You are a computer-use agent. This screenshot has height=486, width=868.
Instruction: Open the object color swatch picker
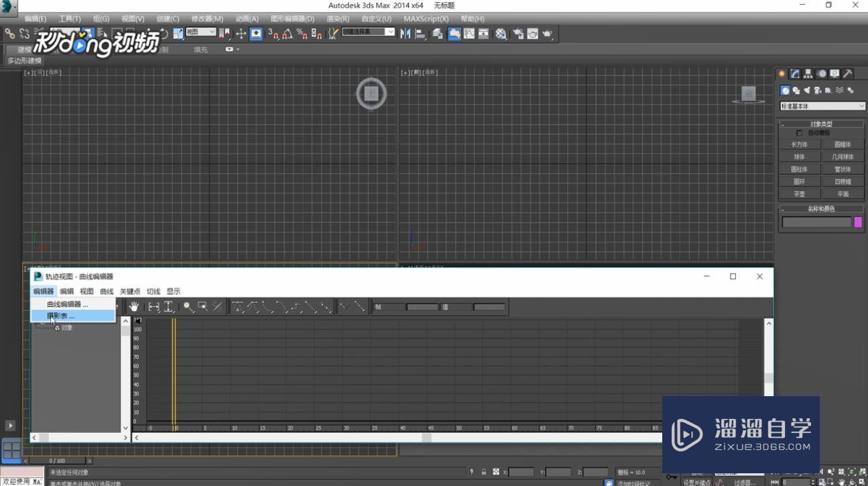858,222
